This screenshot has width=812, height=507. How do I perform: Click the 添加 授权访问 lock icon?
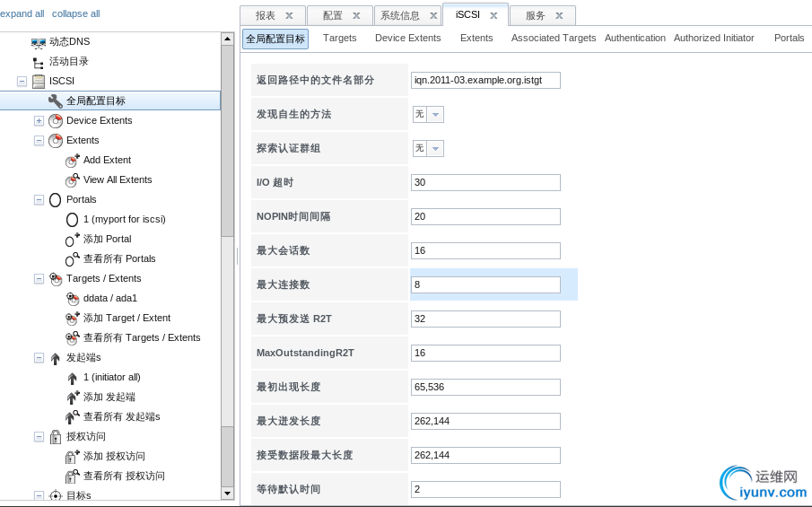pyautogui.click(x=73, y=456)
